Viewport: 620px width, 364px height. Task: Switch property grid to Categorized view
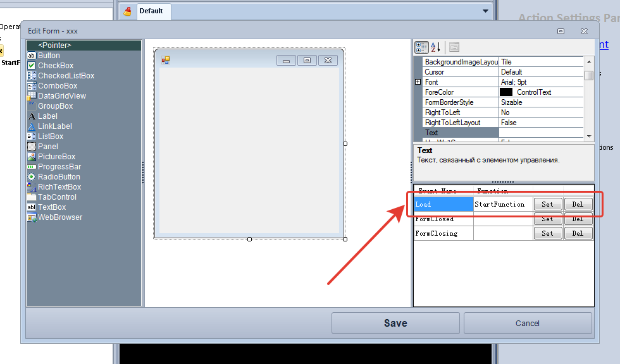(x=421, y=47)
